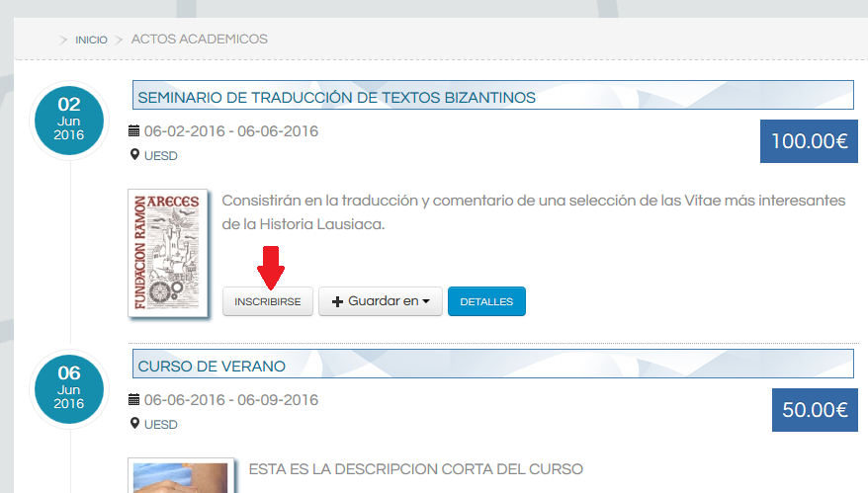The width and height of the screenshot is (868, 493).
Task: Click UESD location under the Bizantinos seminar
Action: coord(161,156)
